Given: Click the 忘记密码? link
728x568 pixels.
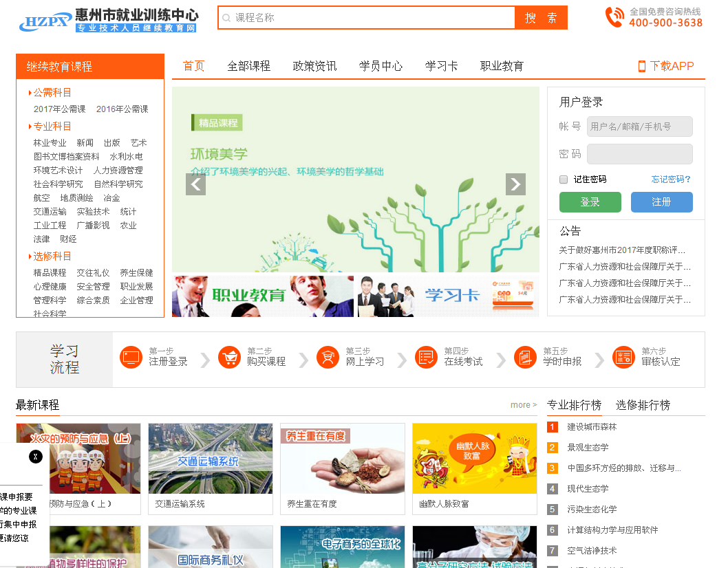Looking at the screenshot, I should pyautogui.click(x=671, y=179).
